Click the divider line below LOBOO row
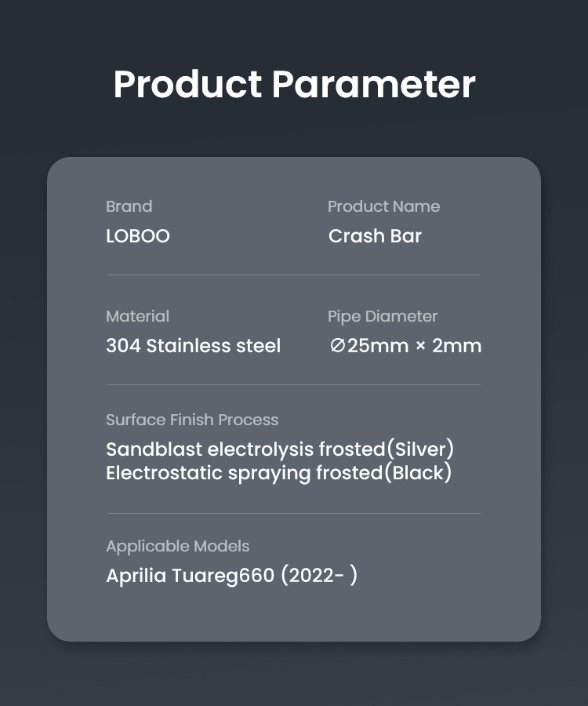The width and height of the screenshot is (588, 706). click(293, 275)
